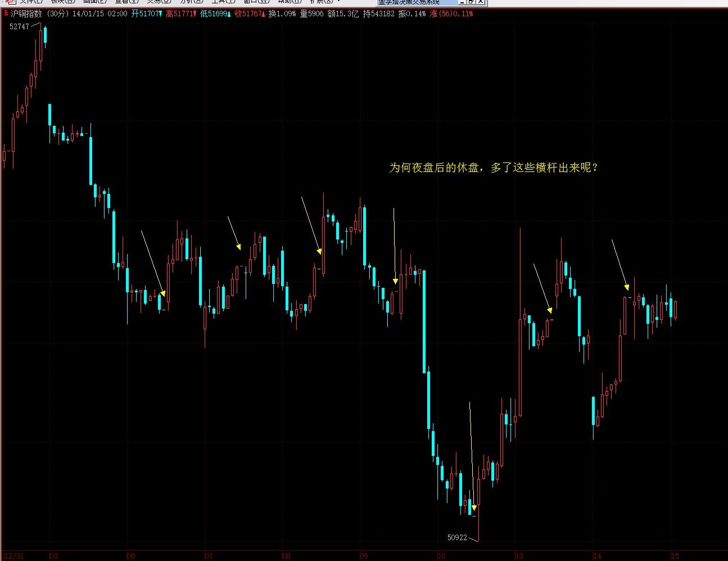The width and height of the screenshot is (728, 561).
Task: Click the amount value 额15.3亿
Action: (x=343, y=13)
